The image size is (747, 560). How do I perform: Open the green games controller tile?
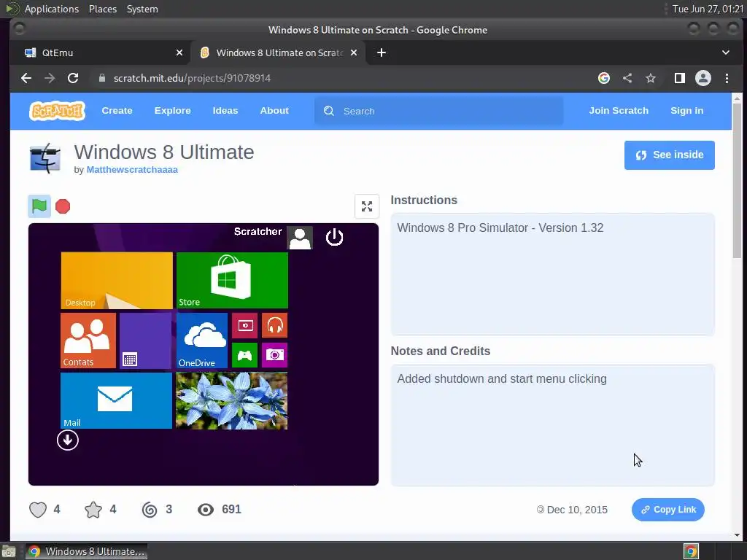coord(245,355)
